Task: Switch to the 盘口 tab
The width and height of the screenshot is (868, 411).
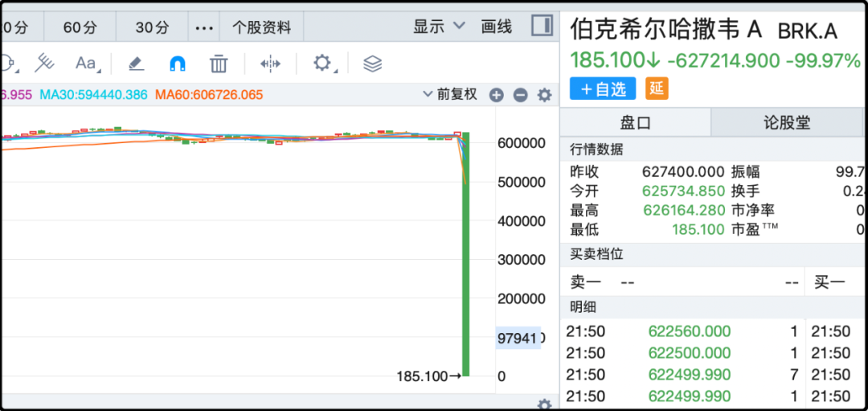Action: pos(635,123)
